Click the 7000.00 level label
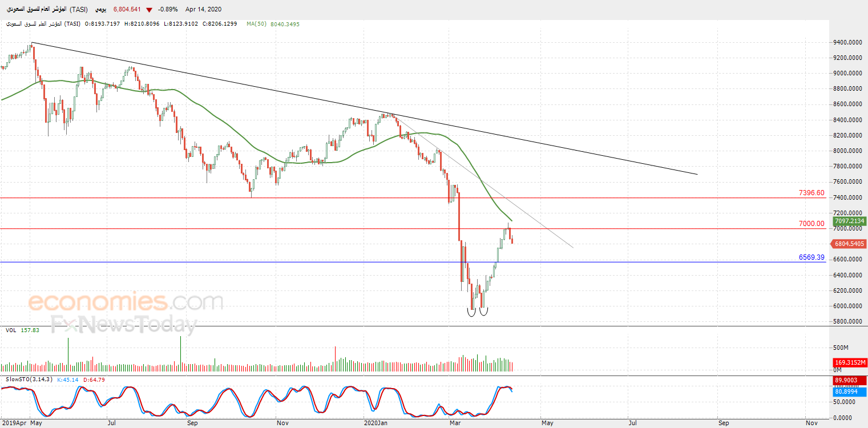 tap(812, 224)
